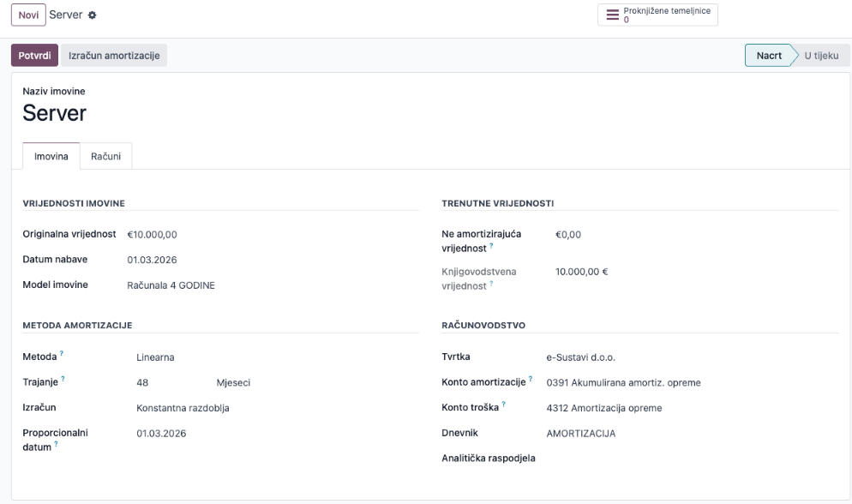Open the gear settings icon beside Server
Image resolution: width=852 pixels, height=504 pixels.
93,15
